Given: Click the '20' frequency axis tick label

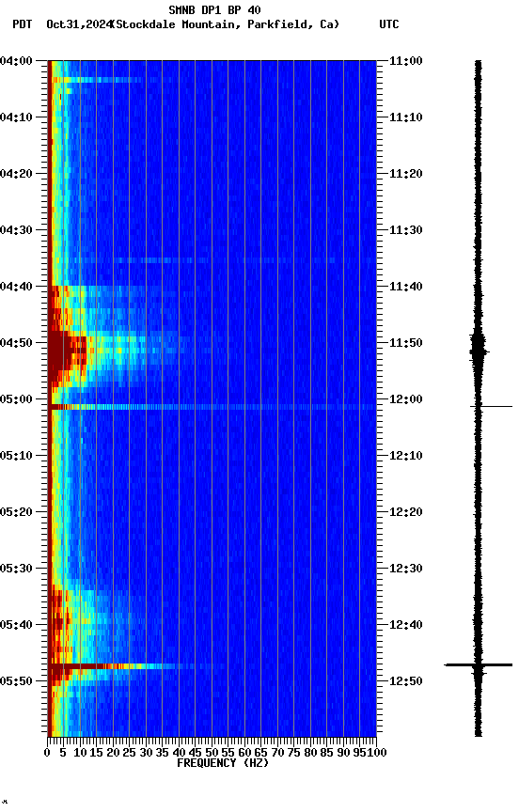Looking at the screenshot, I should pos(113,753).
